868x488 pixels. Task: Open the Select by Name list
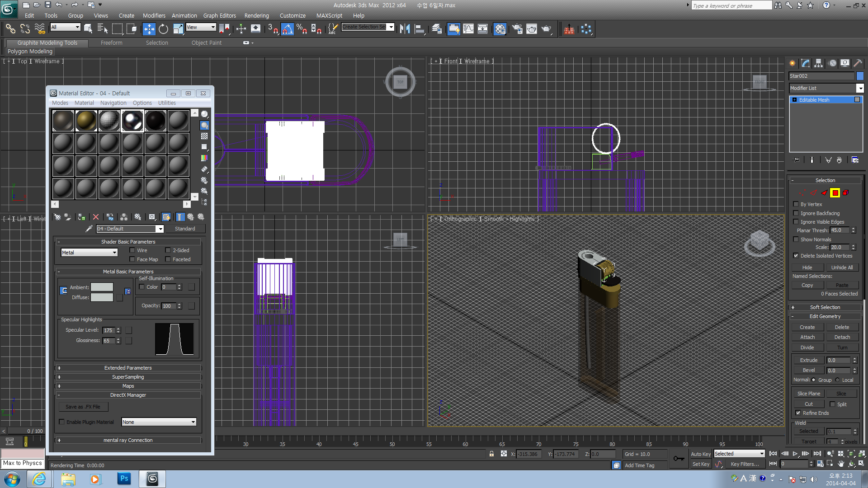[103, 29]
